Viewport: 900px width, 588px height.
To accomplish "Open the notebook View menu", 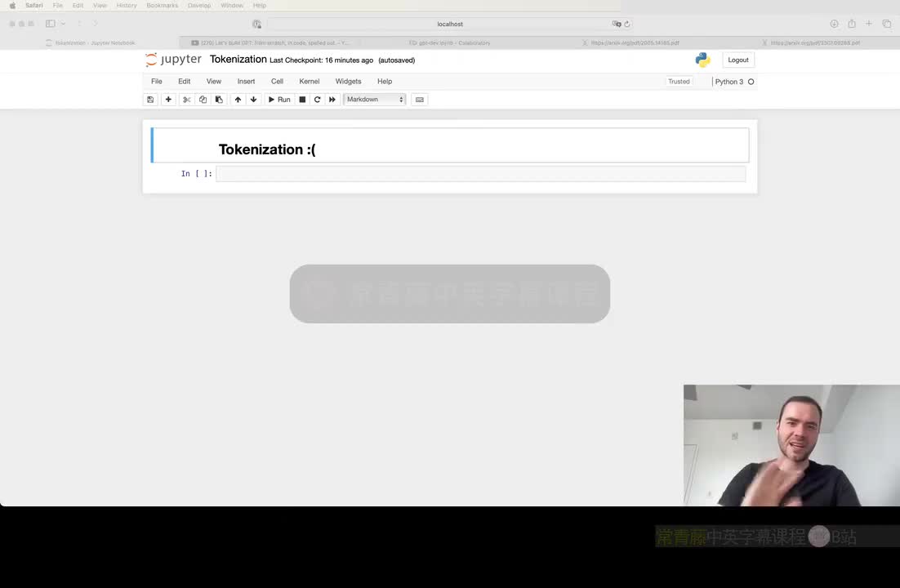I will point(213,82).
